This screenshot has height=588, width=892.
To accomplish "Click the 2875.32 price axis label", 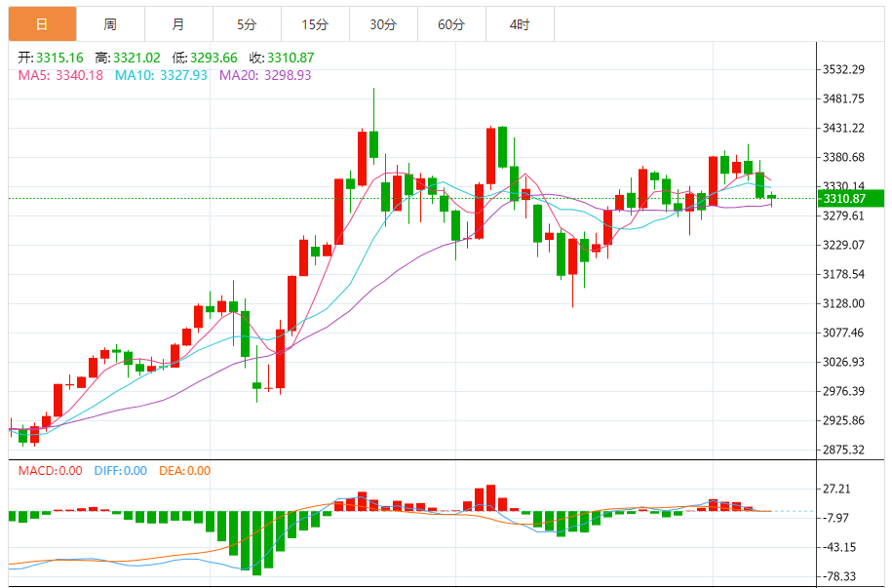I will (843, 450).
